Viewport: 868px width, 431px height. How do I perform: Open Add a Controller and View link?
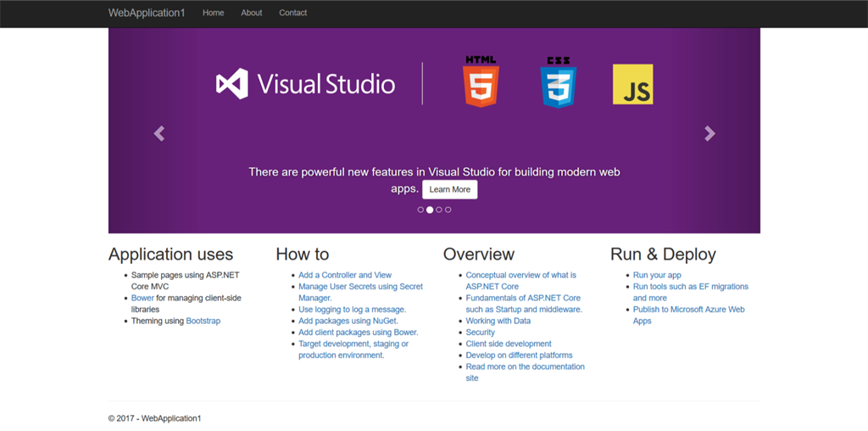(345, 275)
